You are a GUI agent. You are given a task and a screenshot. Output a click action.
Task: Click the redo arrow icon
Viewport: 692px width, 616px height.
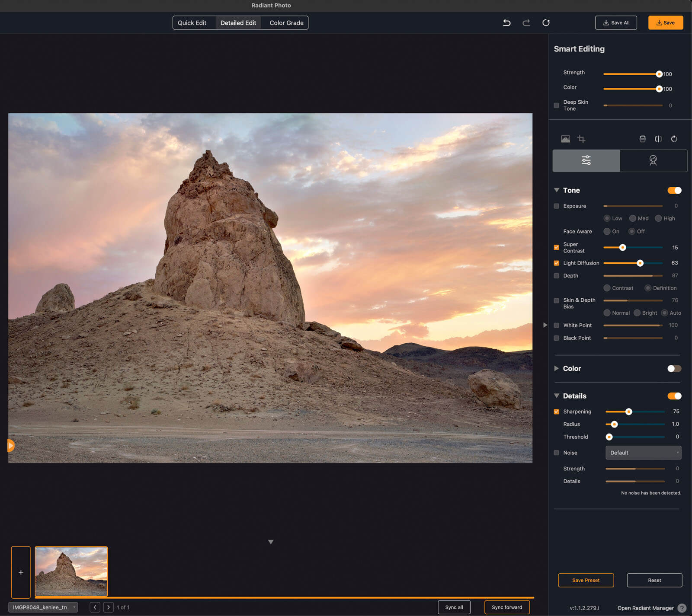click(526, 23)
